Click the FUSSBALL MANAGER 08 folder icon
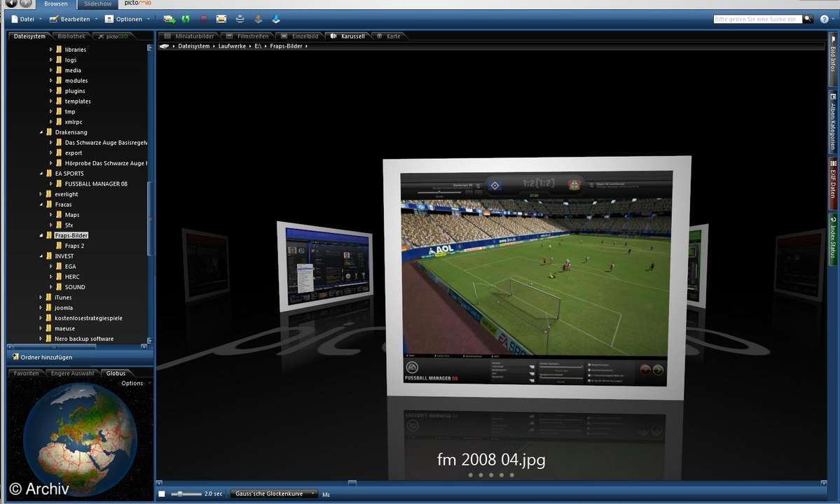Viewport: 840px width, 504px height. (59, 183)
